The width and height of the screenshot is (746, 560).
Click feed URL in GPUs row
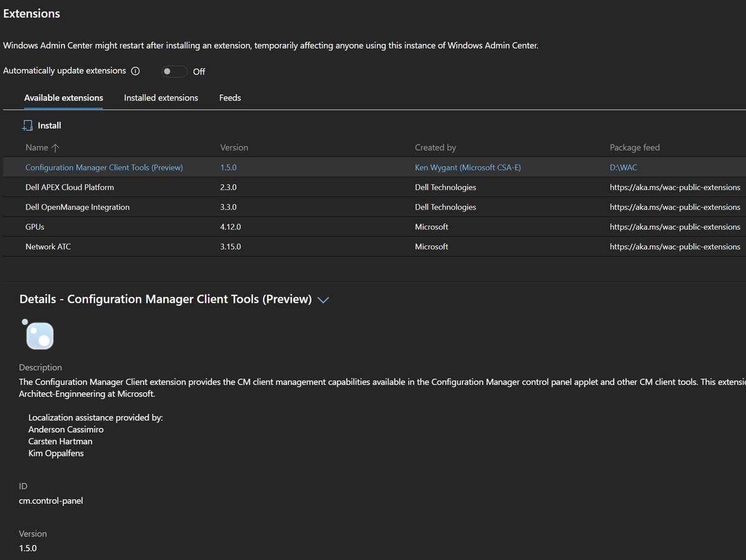pos(675,227)
